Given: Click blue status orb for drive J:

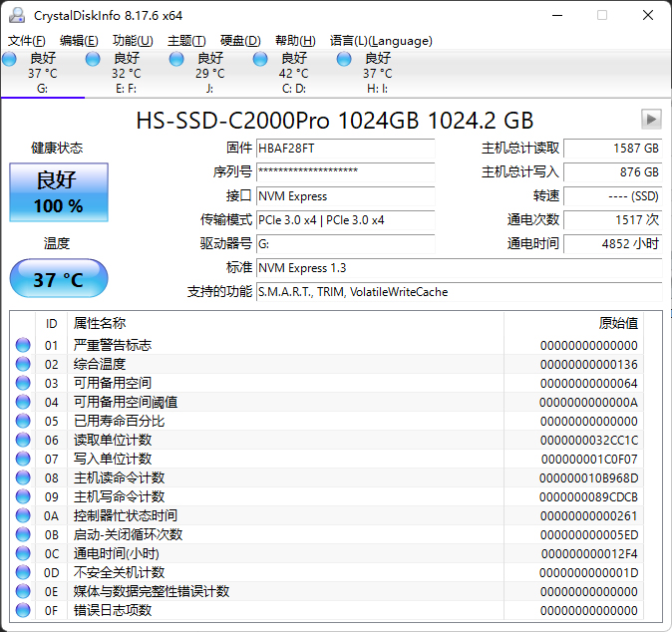Looking at the screenshot, I should pos(176,59).
